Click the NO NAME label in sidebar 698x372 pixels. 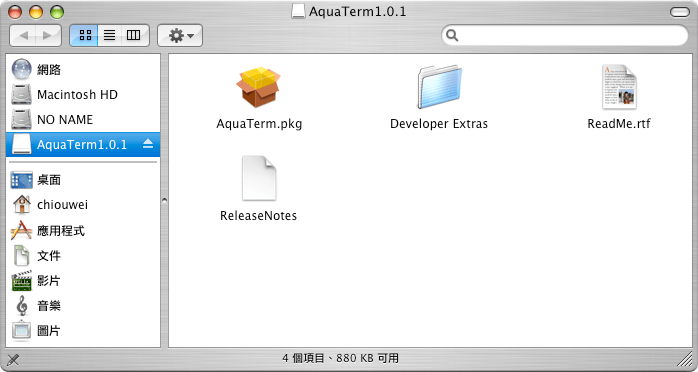click(65, 120)
